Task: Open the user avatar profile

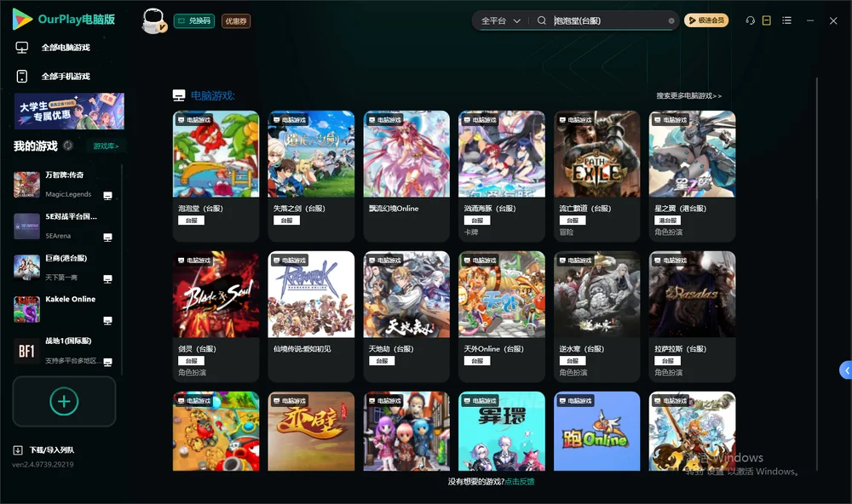Action: click(x=153, y=21)
